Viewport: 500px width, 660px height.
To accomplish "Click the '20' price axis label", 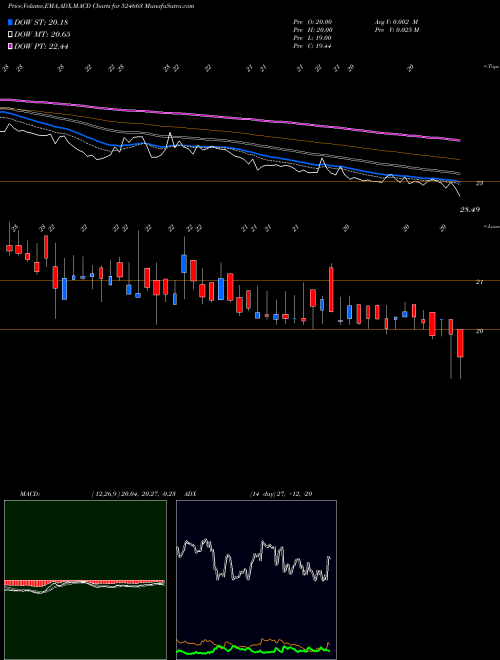I will 479,331.
